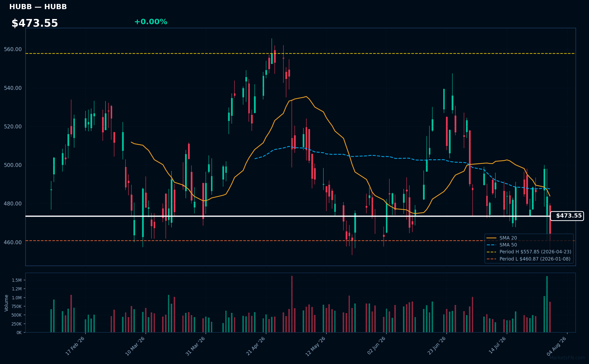The height and width of the screenshot is (364, 589).
Task: Click the $473.55 current price tag on right axis
Action: (x=567, y=216)
